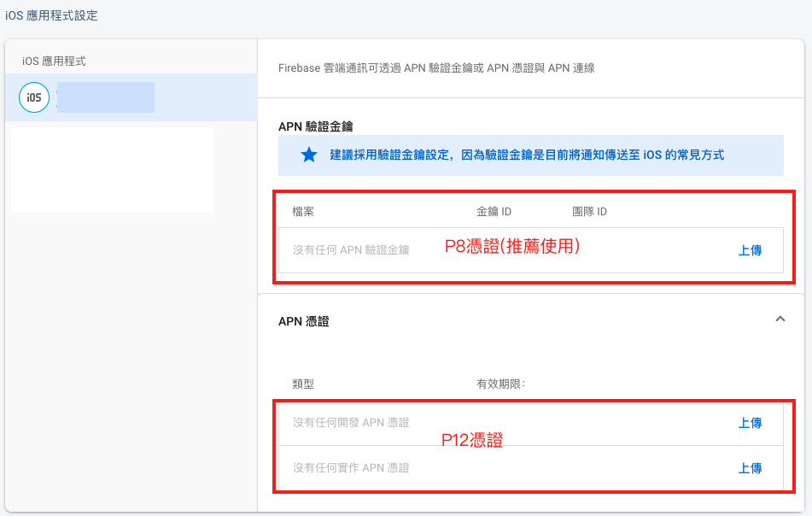Viewport: 812px width, 516px height.
Task: Upload the 開發 APN 憑證
Action: point(750,423)
